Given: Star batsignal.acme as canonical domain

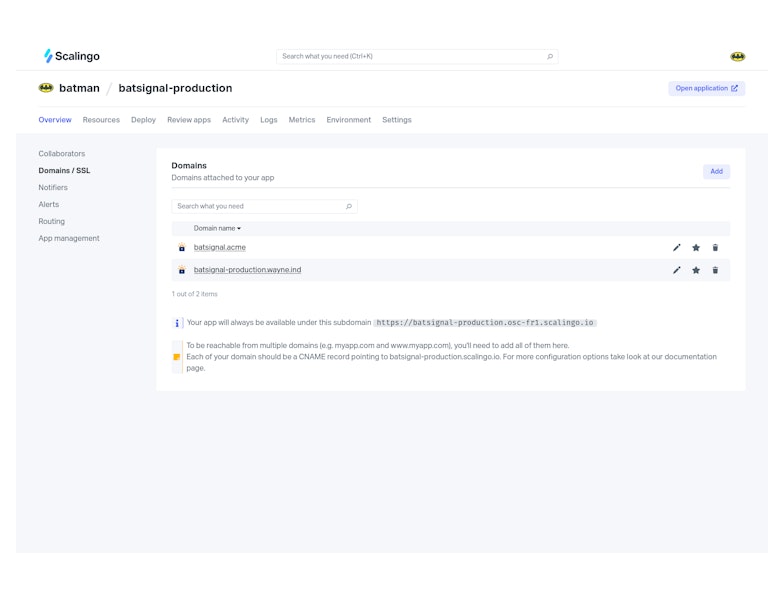Looking at the screenshot, I should click(696, 248).
